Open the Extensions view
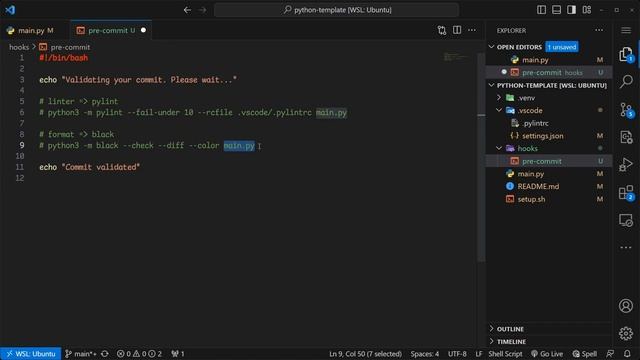Image resolution: width=640 pixels, height=360 pixels. tap(626, 193)
